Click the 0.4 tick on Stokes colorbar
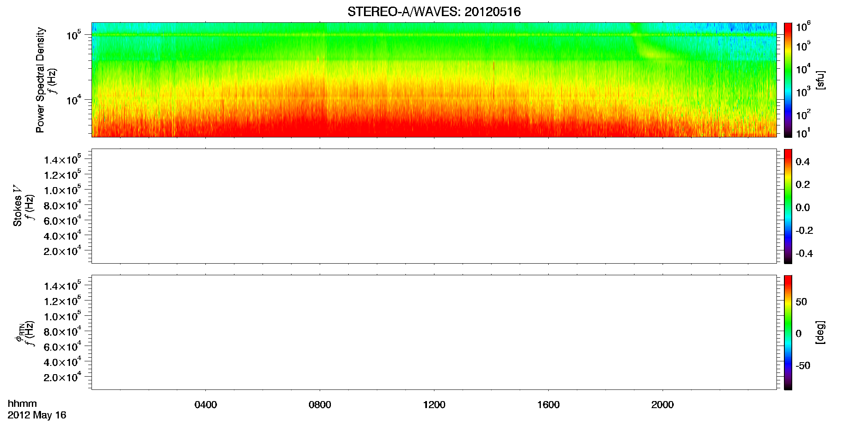This screenshot has height=447, width=868. (803, 162)
